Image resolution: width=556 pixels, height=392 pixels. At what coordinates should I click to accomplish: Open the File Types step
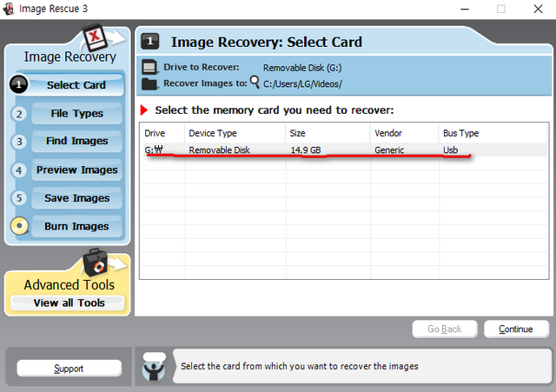(77, 114)
